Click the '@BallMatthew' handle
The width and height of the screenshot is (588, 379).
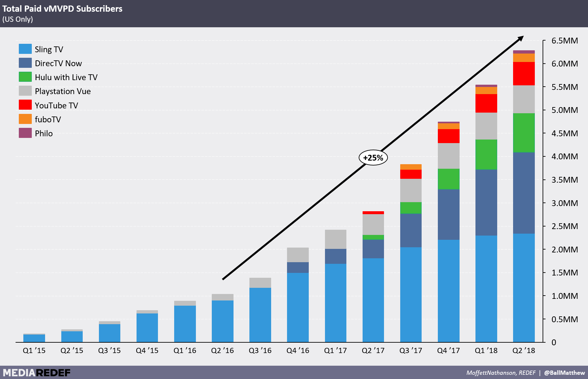[565, 373]
